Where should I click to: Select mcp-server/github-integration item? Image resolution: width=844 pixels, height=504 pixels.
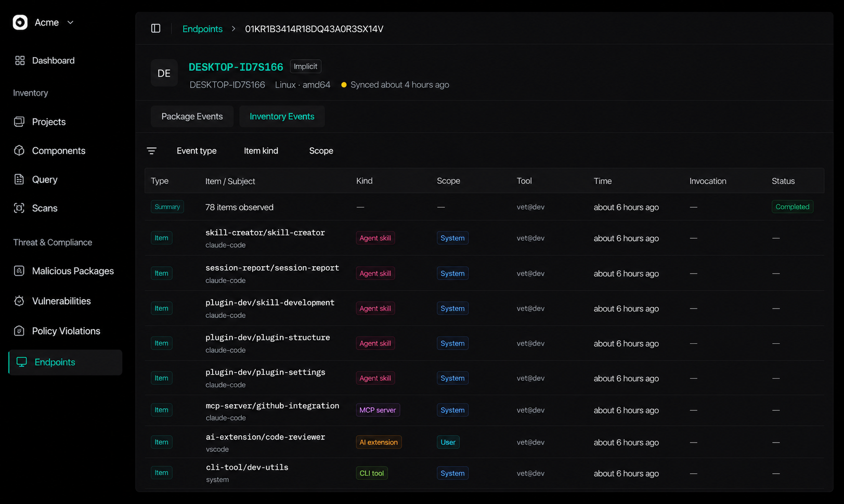(272, 406)
